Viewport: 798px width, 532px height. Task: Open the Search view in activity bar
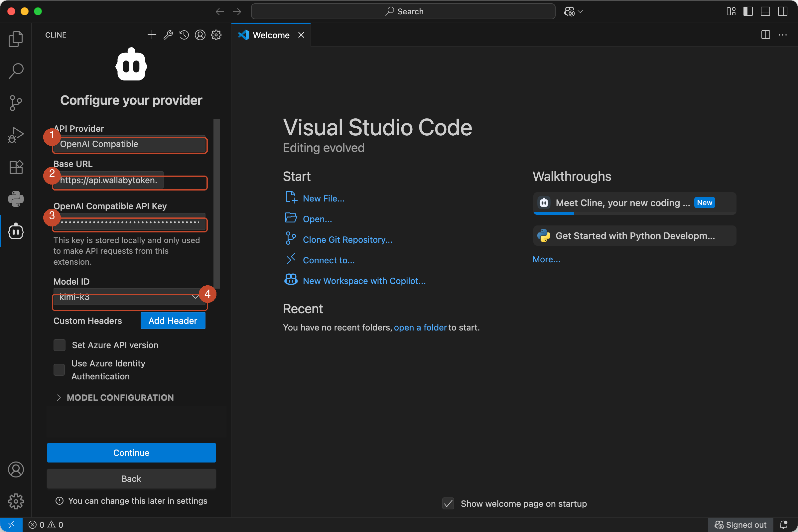point(16,71)
